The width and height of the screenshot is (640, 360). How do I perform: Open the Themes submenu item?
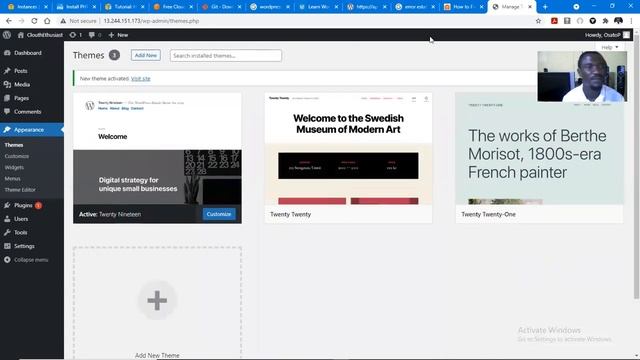click(14, 145)
